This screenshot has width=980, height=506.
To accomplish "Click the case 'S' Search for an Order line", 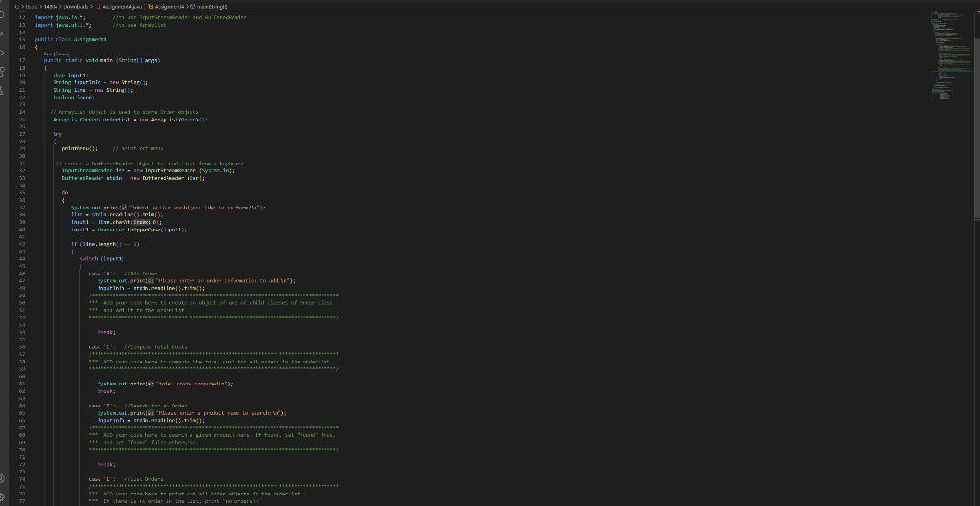I will point(138,406).
